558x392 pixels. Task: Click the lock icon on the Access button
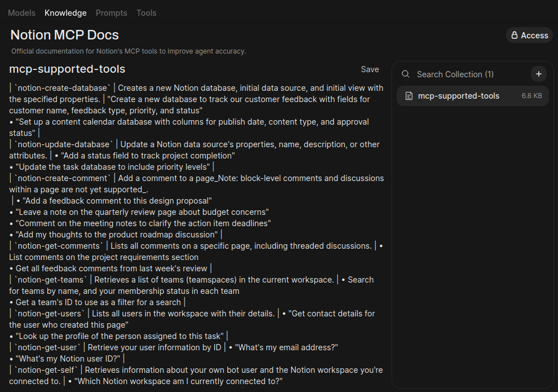515,35
